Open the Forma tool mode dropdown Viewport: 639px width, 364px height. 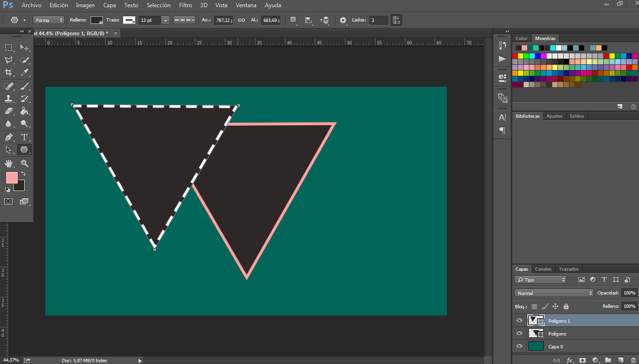click(x=49, y=20)
